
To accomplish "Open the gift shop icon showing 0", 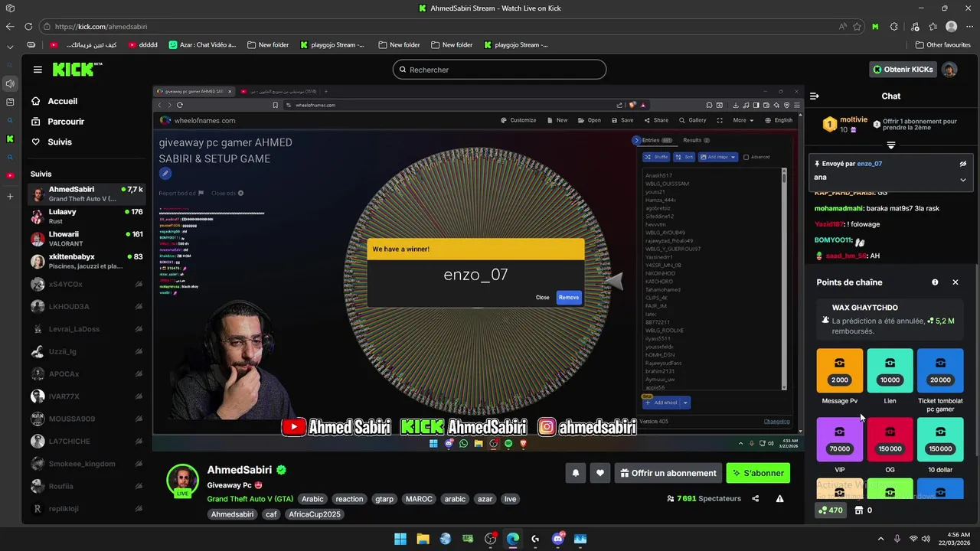I will tap(864, 510).
